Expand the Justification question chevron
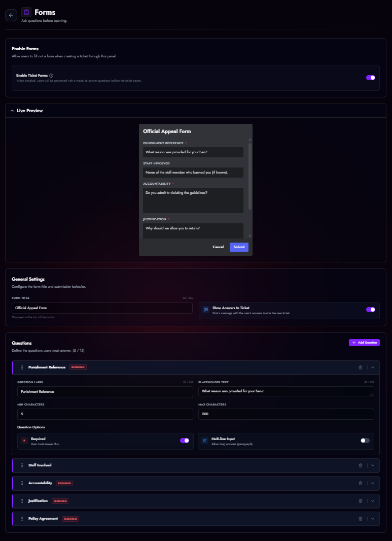This screenshot has width=392, height=541. pos(373,501)
